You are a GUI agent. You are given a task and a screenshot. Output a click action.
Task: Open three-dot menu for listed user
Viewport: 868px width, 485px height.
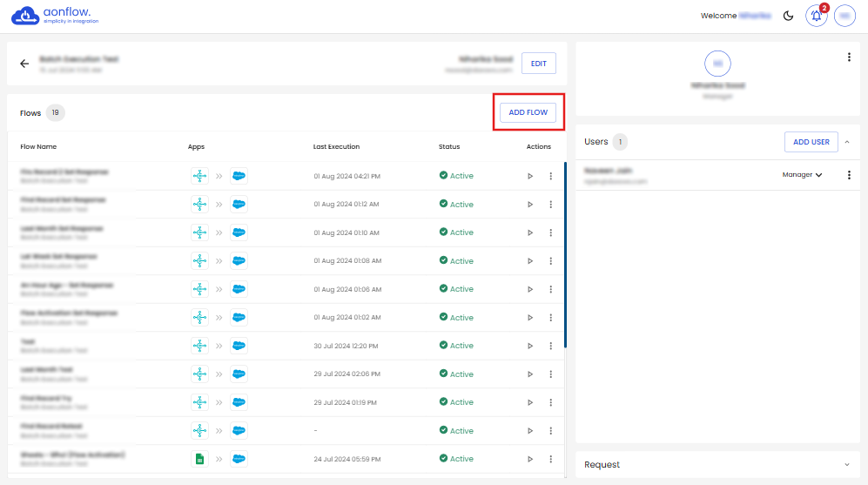[x=849, y=175]
